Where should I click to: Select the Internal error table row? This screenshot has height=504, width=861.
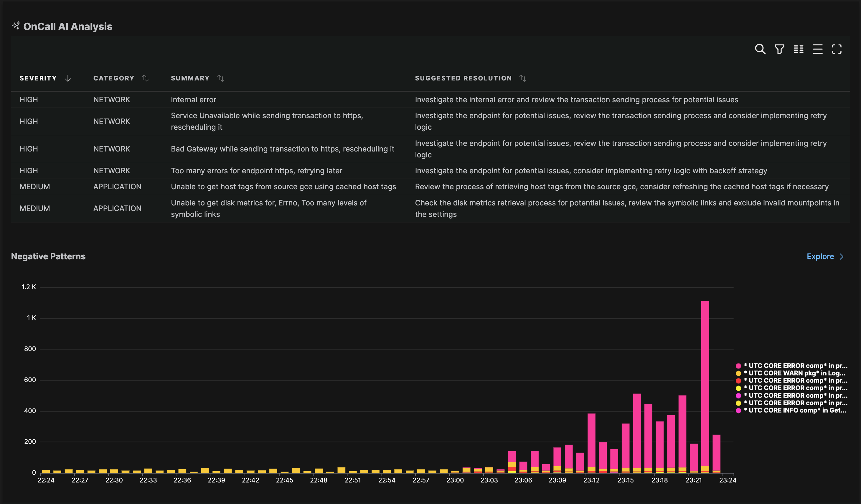click(x=193, y=100)
